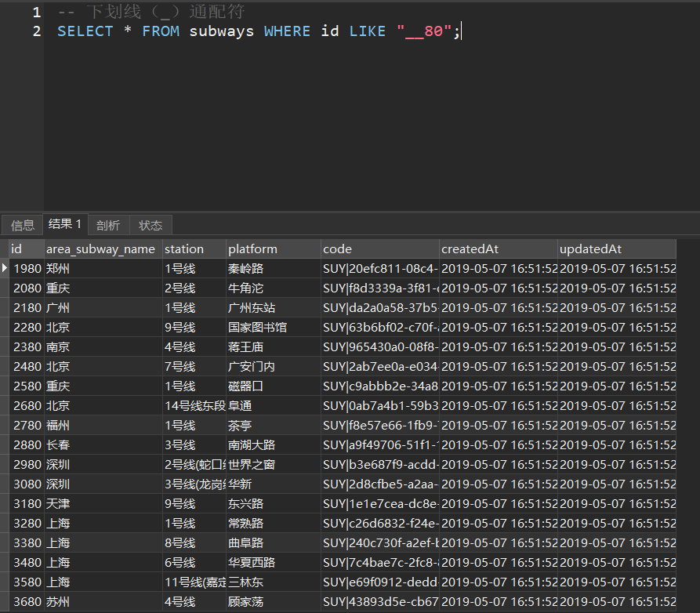The width and height of the screenshot is (700, 613).
Task: Select the cell with id 2480
Action: point(27,367)
